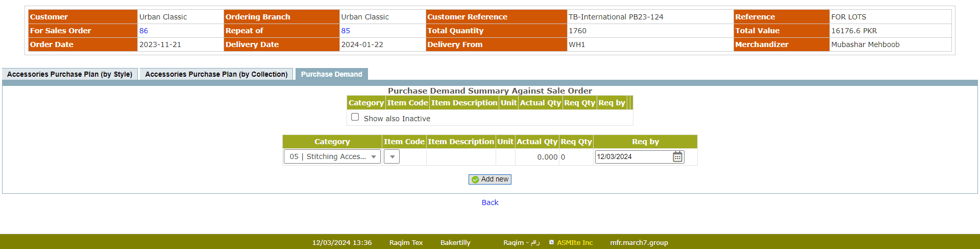This screenshot has width=980, height=249.
Task: Follow the Back link
Action: coord(490,202)
